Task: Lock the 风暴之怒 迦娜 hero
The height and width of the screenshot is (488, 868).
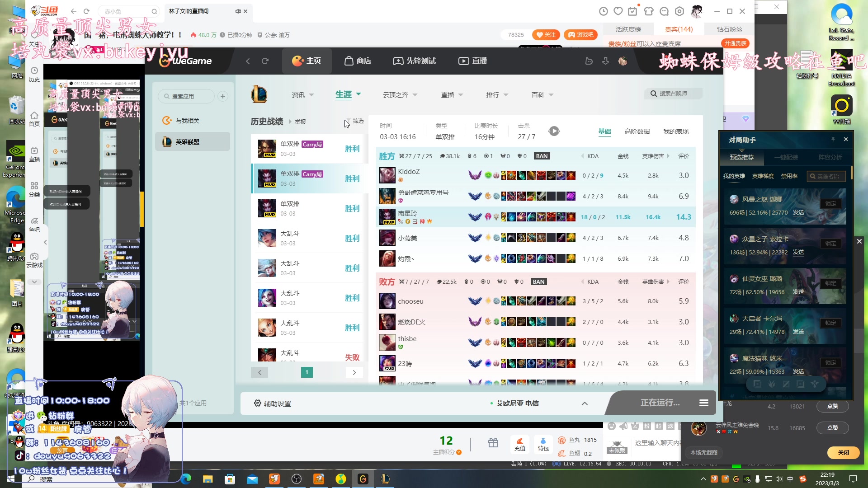Action: [x=830, y=204]
